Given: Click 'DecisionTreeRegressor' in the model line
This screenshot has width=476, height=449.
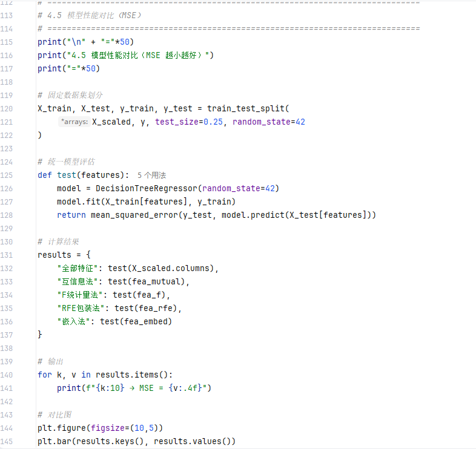Looking at the screenshot, I should pos(147,188).
